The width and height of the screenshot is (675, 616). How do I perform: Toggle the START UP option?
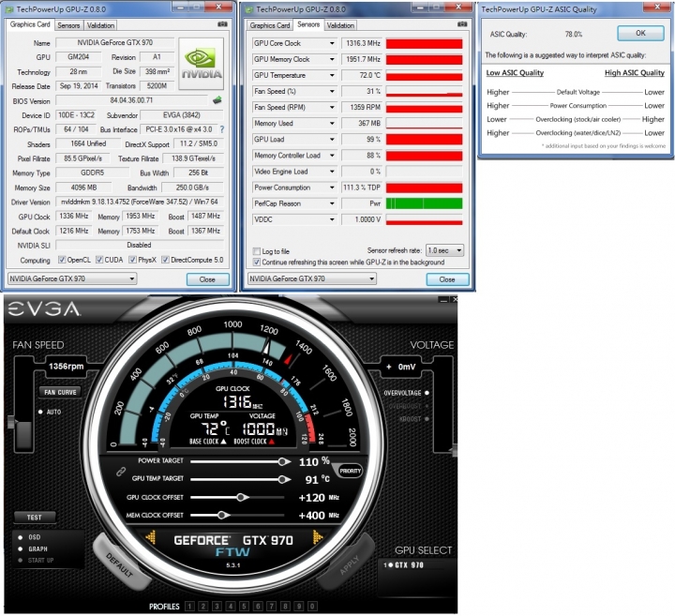21,560
